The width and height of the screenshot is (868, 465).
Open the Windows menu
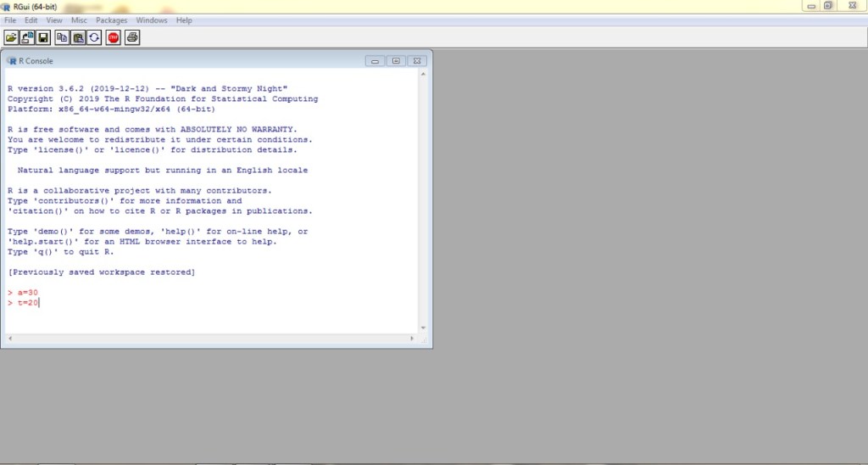pyautogui.click(x=152, y=20)
